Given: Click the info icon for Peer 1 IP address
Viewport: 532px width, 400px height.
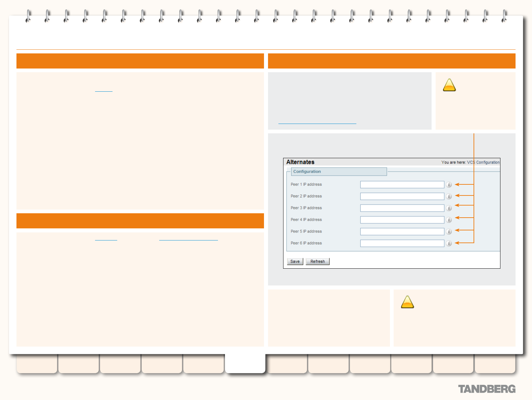Looking at the screenshot, I should coord(449,185).
